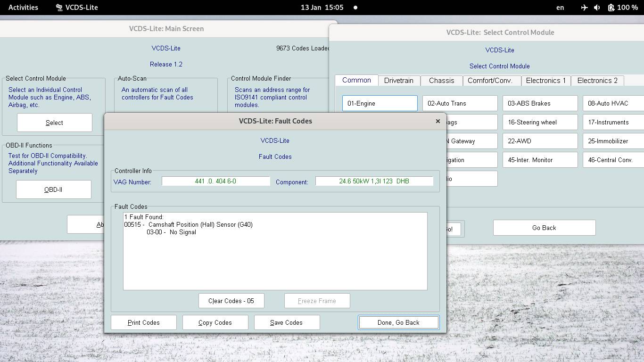
Task: Click the Fault Codes dialog title bar
Action: pyautogui.click(x=275, y=121)
